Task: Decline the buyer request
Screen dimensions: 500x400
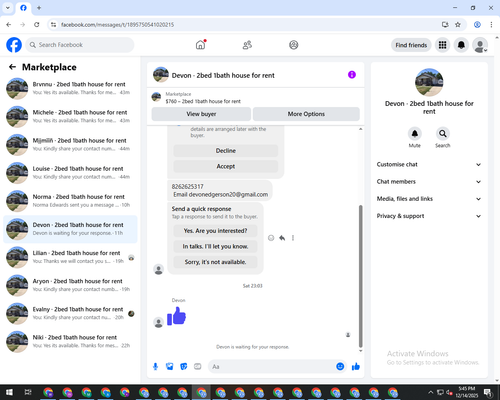Action: click(226, 151)
